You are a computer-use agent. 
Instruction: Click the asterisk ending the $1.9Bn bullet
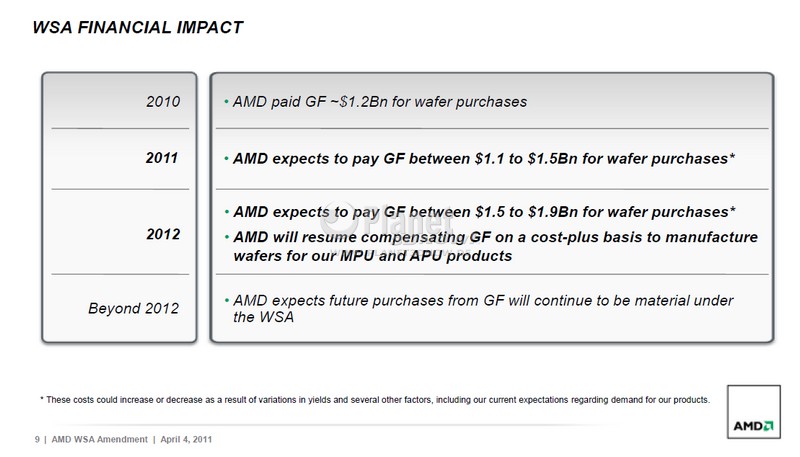point(733,210)
